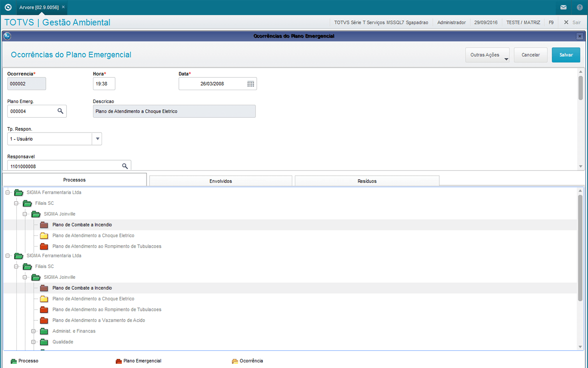Click the Cancelar button

530,55
